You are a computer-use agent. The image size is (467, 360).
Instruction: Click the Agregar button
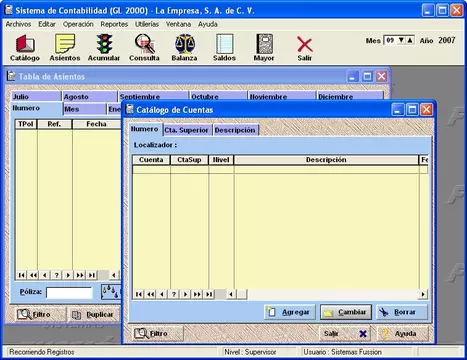click(x=290, y=312)
